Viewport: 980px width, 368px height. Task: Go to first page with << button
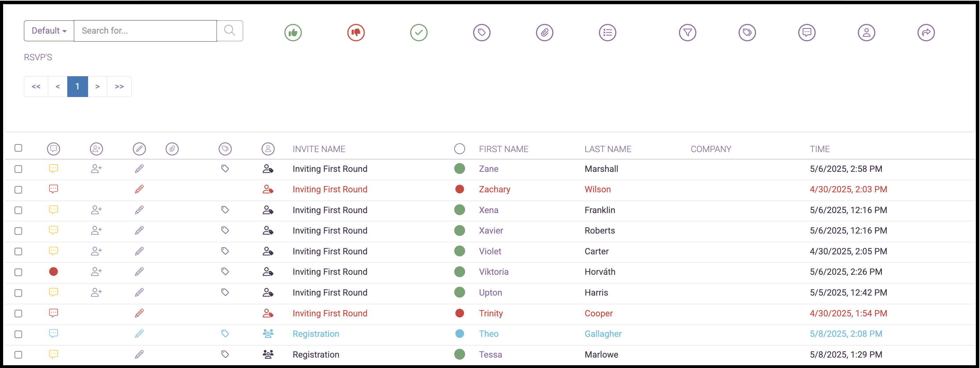36,86
